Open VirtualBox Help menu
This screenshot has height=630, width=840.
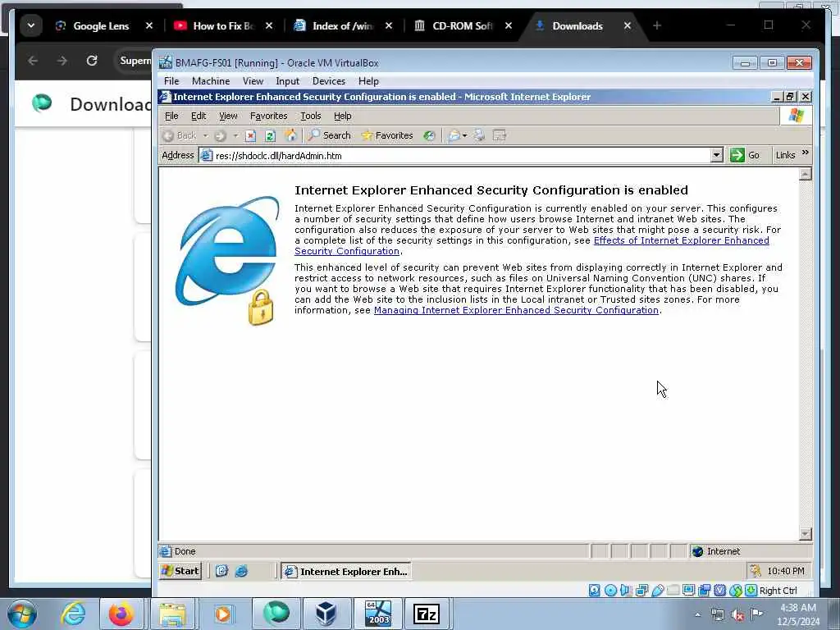tap(368, 81)
